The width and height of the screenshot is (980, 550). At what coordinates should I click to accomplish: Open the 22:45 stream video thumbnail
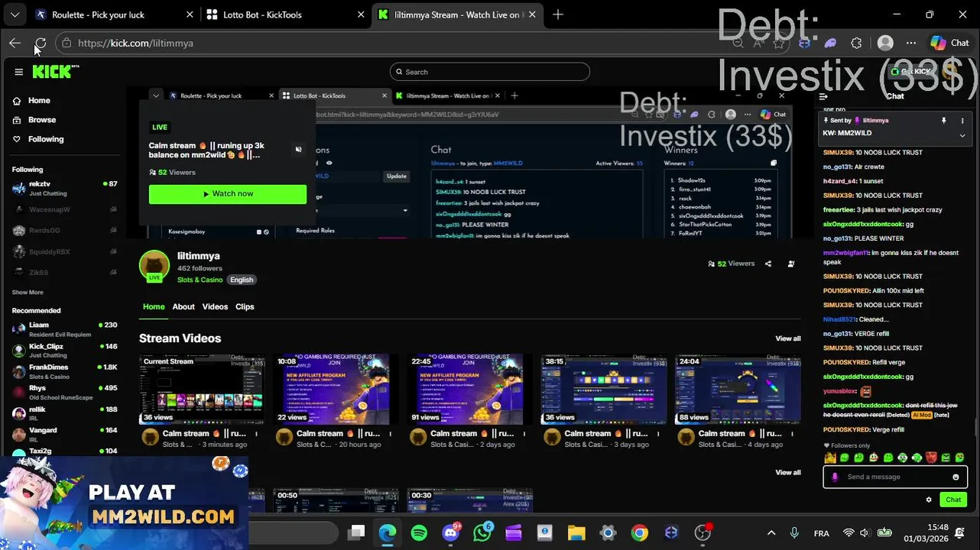(x=470, y=389)
